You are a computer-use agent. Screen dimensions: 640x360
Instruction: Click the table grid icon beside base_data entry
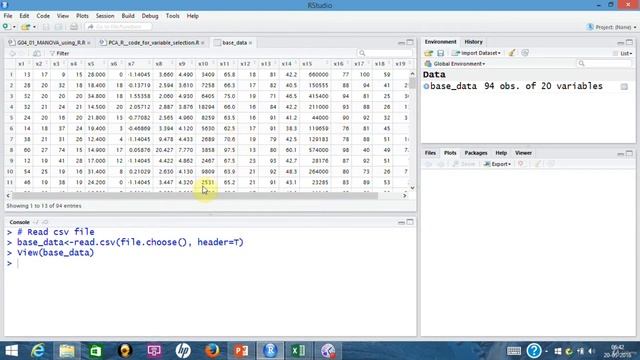point(624,87)
